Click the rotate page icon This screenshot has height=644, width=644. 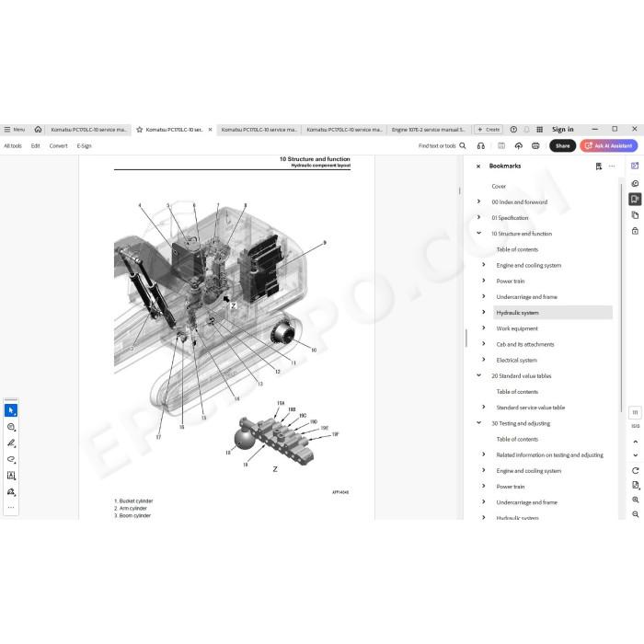pyautogui.click(x=636, y=471)
